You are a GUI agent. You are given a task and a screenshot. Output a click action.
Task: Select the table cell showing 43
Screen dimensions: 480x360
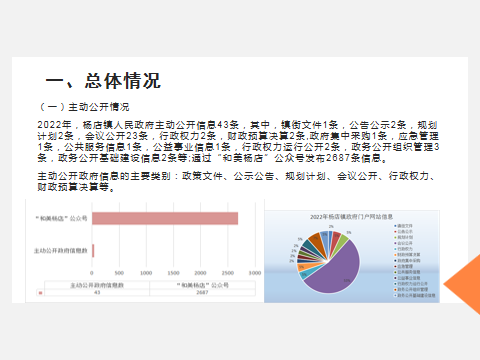click(x=97, y=292)
